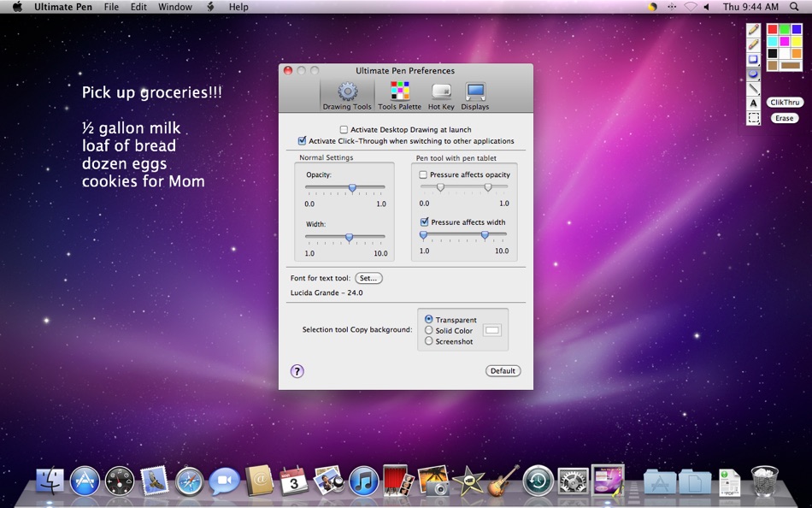Open the Window menu

point(175,7)
